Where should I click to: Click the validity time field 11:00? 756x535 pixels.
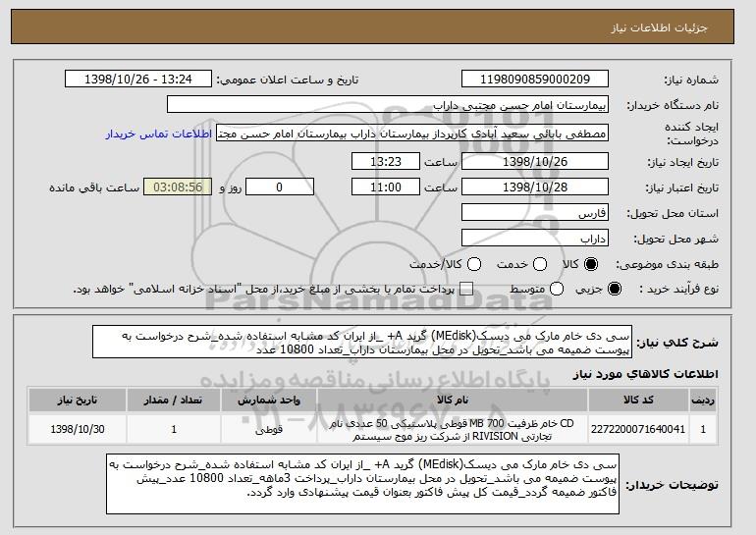pos(386,187)
